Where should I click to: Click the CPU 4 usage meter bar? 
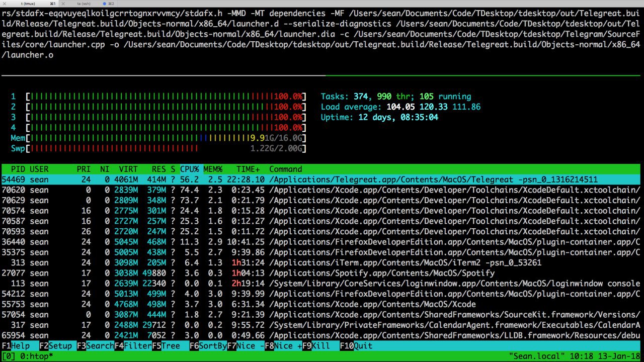(166, 128)
